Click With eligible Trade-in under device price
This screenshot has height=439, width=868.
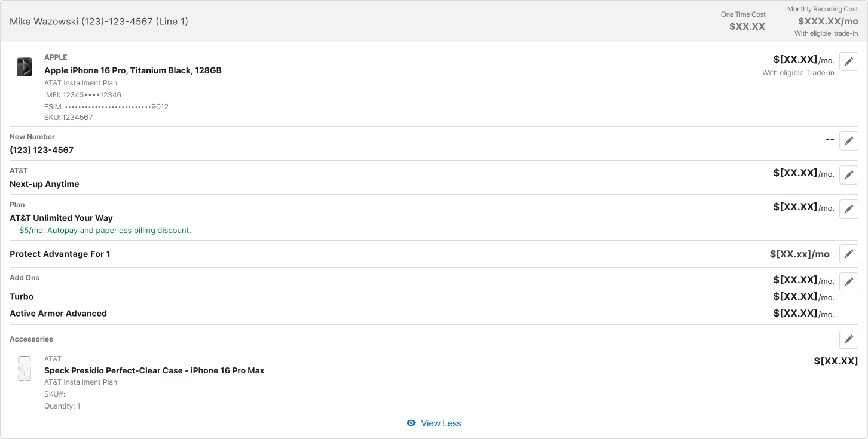point(798,73)
